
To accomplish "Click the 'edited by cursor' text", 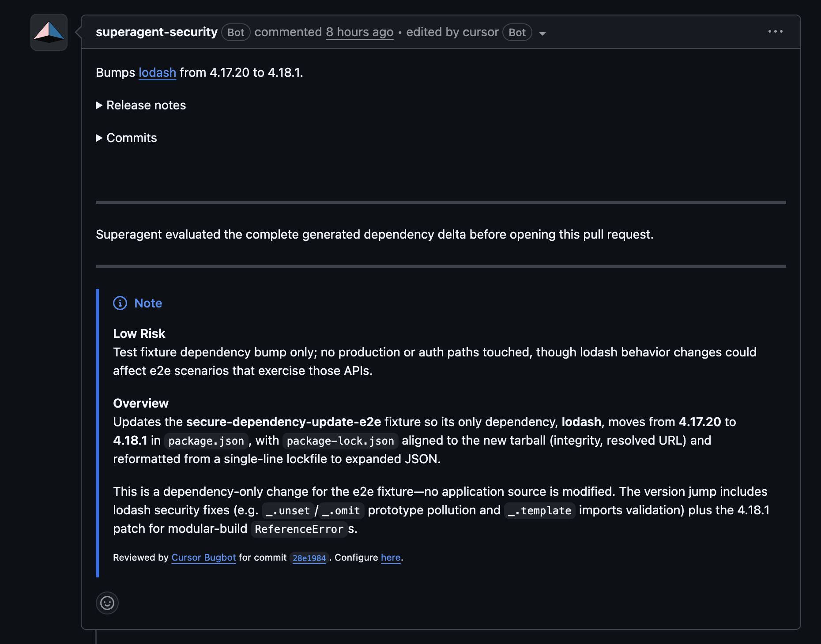I will click(x=452, y=32).
